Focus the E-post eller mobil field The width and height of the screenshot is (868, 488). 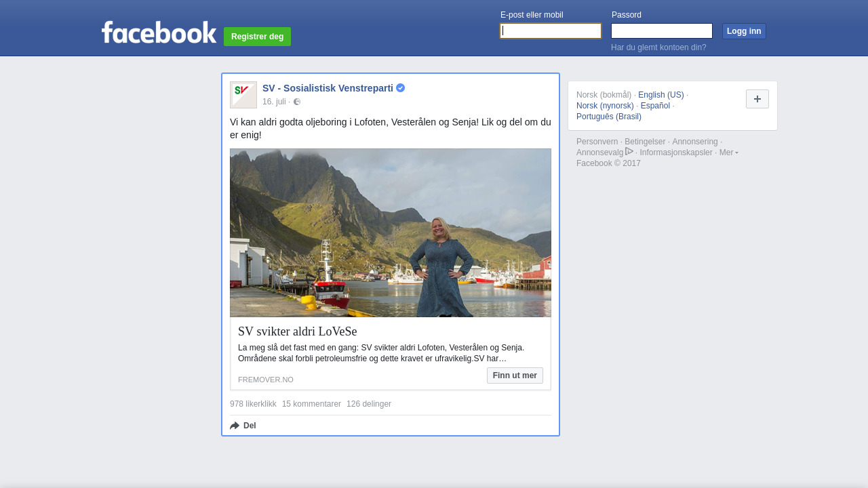coord(551,31)
